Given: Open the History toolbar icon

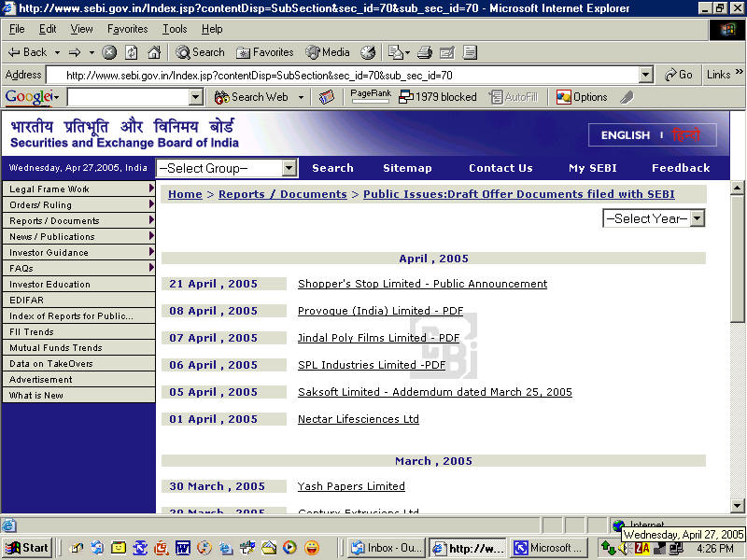Looking at the screenshot, I should coord(368,52).
